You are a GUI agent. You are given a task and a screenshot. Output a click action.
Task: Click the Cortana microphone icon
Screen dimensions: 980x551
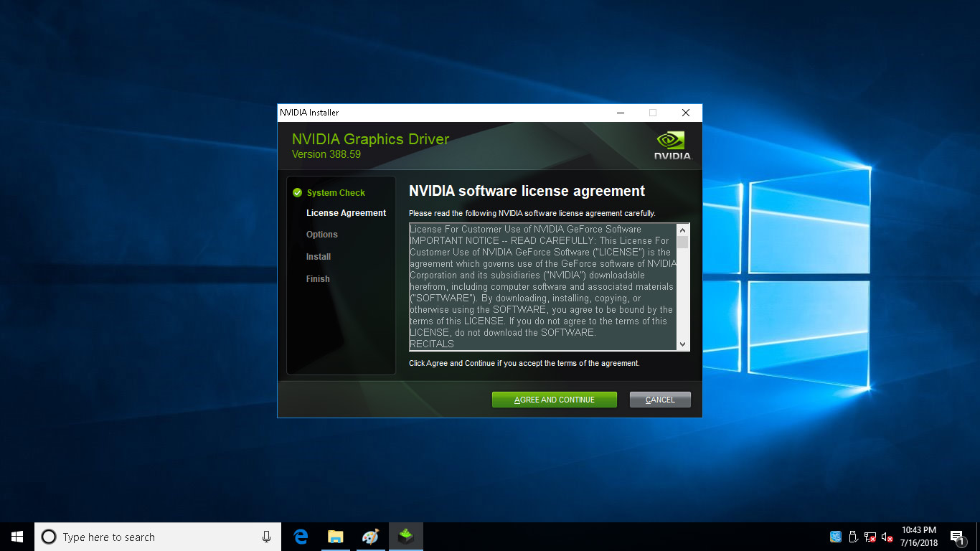coord(266,537)
